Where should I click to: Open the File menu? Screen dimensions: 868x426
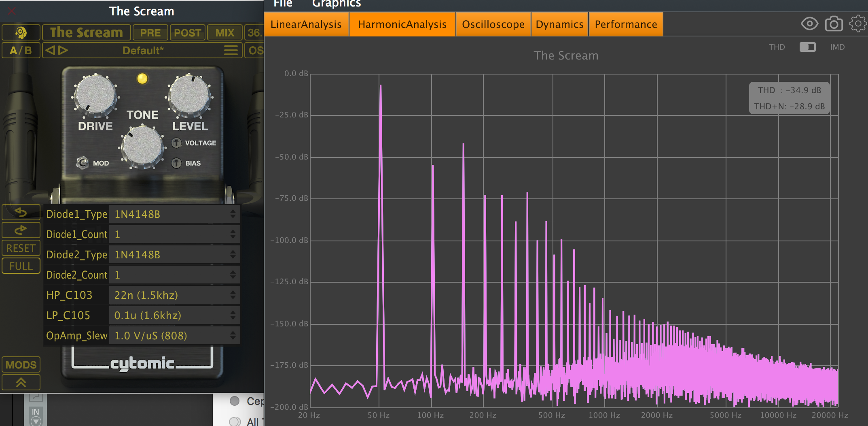pos(283,4)
